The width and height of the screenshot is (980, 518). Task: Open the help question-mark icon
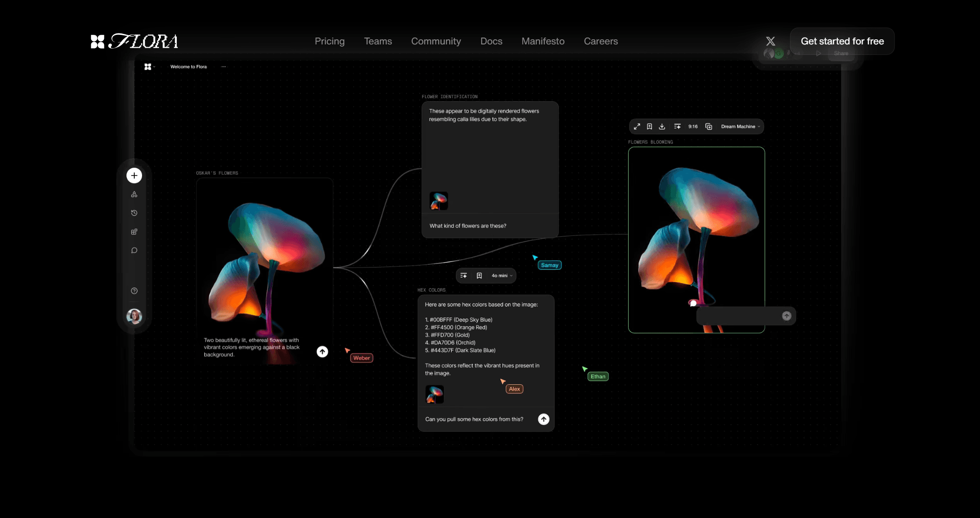[x=134, y=291]
